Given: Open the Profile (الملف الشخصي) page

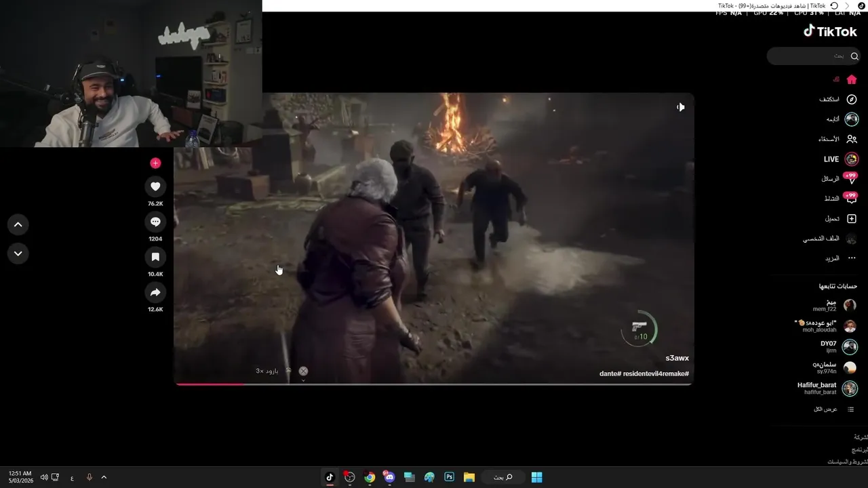Looking at the screenshot, I should [830, 239].
